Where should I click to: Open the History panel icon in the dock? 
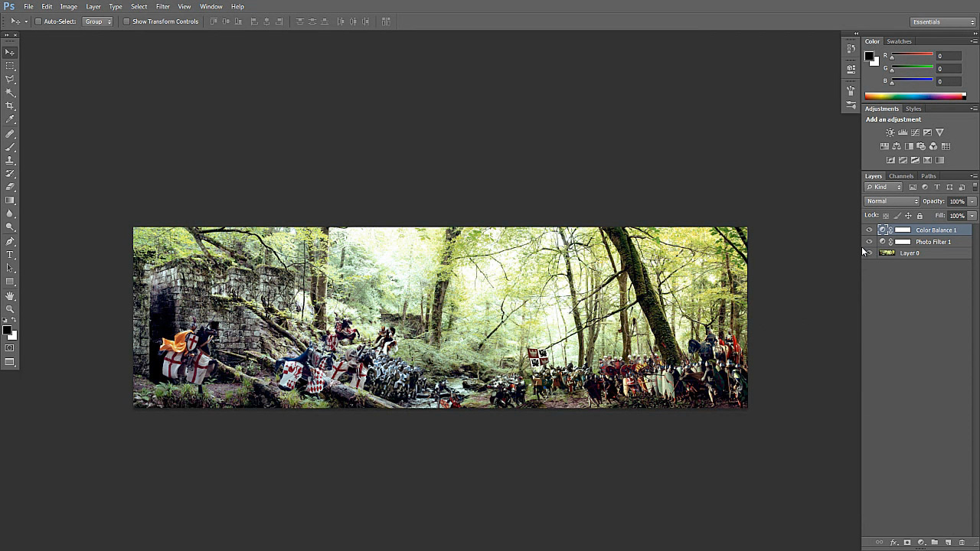(851, 49)
